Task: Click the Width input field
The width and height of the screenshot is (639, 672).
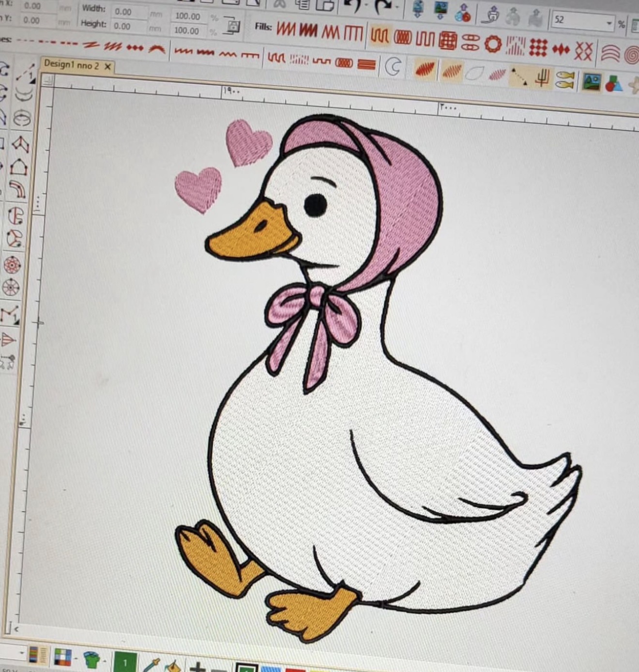Action: click(x=128, y=12)
